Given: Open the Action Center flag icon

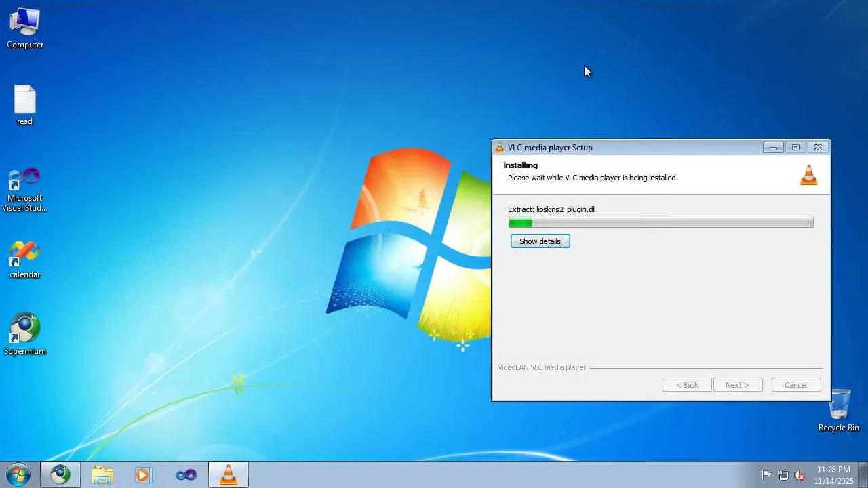Looking at the screenshot, I should pos(766,475).
